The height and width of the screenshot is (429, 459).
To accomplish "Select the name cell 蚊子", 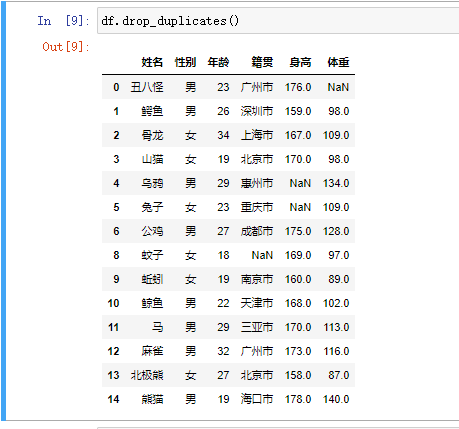I will click(x=152, y=255).
